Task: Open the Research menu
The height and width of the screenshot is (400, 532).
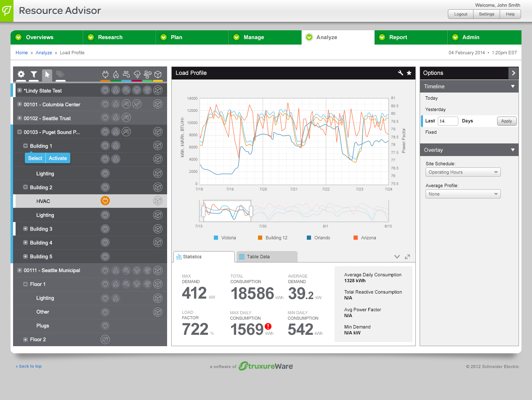Action: coord(120,37)
